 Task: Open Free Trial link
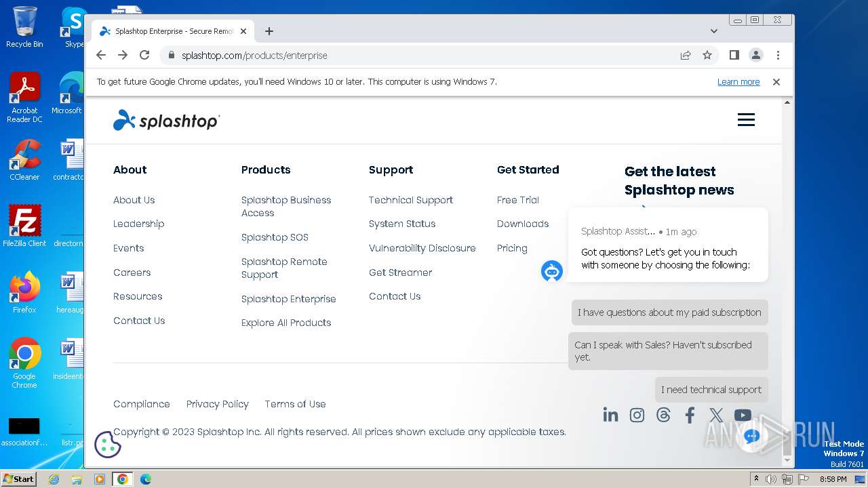[x=518, y=200]
